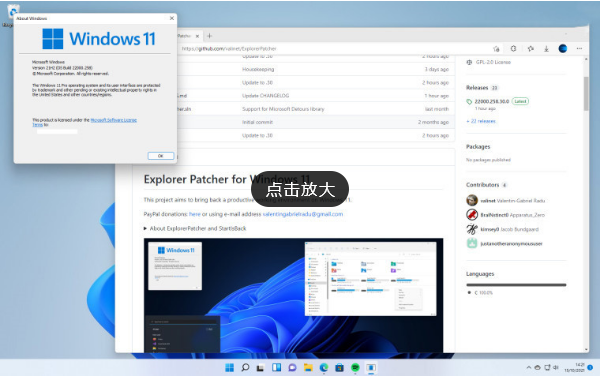Viewport: 600px width, 379px height.
Task: Show hidden system tray icons
Action: point(528,368)
